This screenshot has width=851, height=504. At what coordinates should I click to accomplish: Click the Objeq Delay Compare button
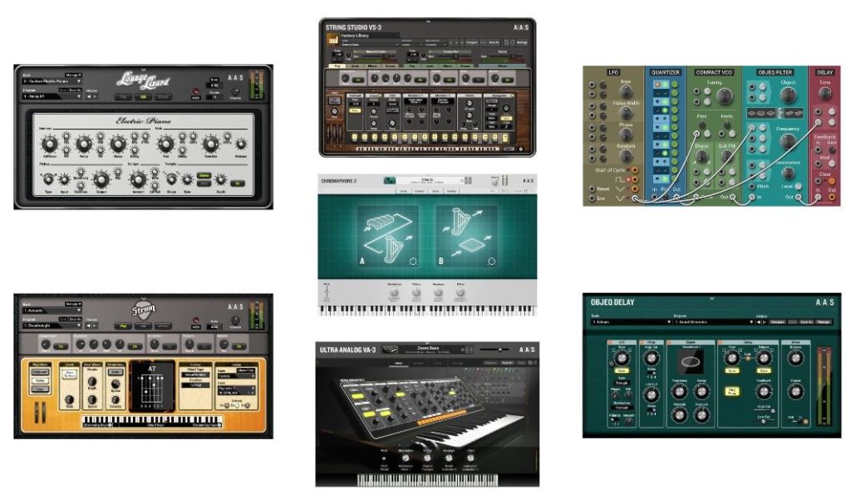pos(778,322)
